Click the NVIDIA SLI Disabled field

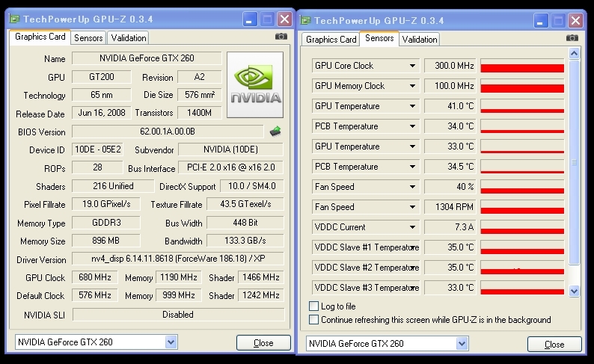[178, 315]
